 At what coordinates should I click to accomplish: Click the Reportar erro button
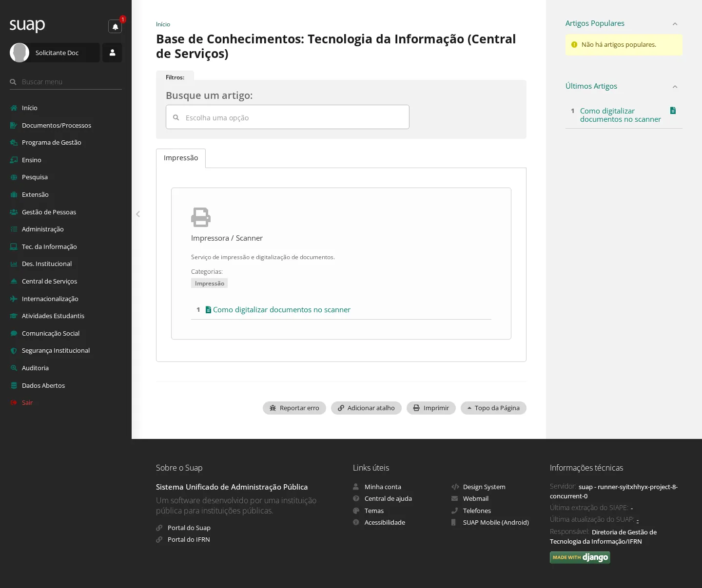click(x=294, y=408)
